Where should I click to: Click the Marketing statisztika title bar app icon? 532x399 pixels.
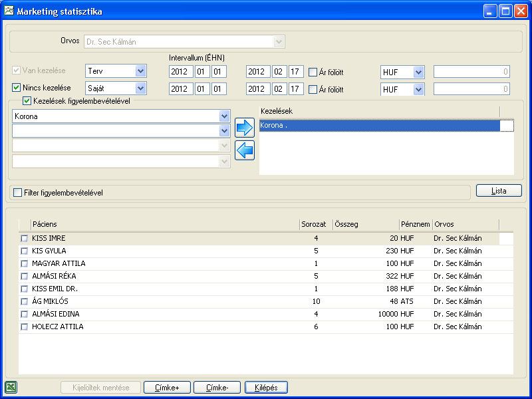9,11
